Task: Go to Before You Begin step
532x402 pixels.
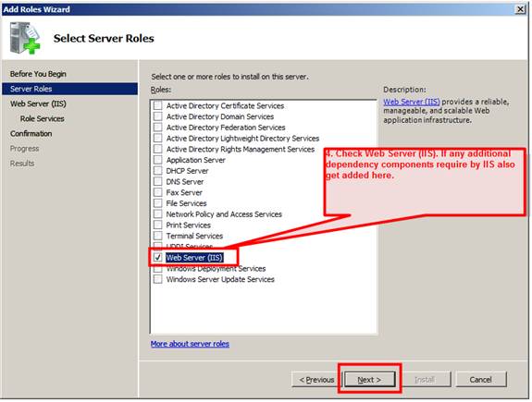Action: 38,74
